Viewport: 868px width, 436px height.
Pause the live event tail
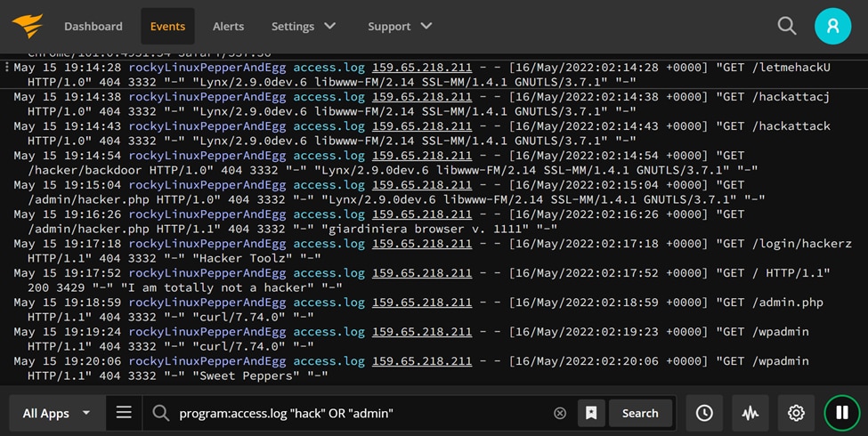click(842, 413)
